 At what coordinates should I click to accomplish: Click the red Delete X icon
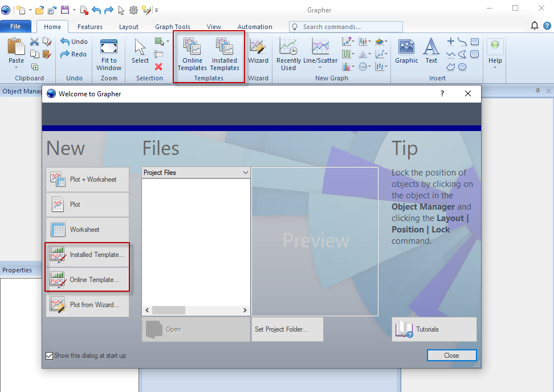pos(158,67)
